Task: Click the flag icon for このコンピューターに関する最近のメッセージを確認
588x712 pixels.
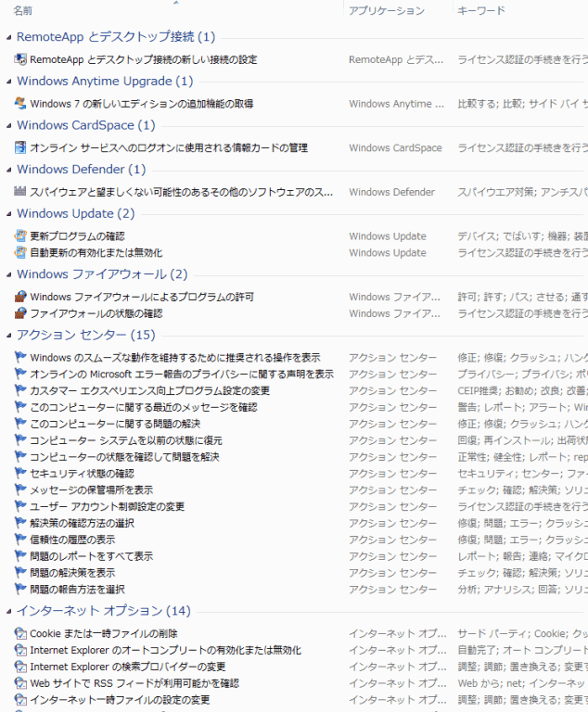Action: point(20,407)
